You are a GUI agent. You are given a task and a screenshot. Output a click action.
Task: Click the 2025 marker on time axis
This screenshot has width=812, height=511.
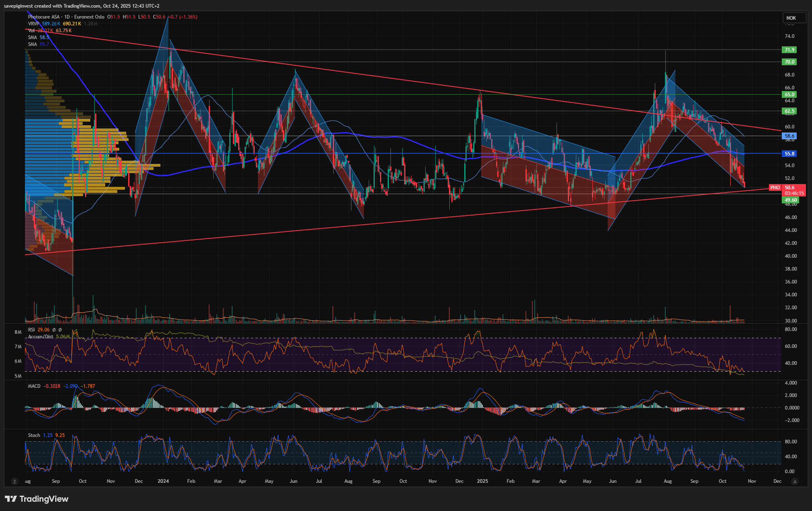click(x=482, y=481)
